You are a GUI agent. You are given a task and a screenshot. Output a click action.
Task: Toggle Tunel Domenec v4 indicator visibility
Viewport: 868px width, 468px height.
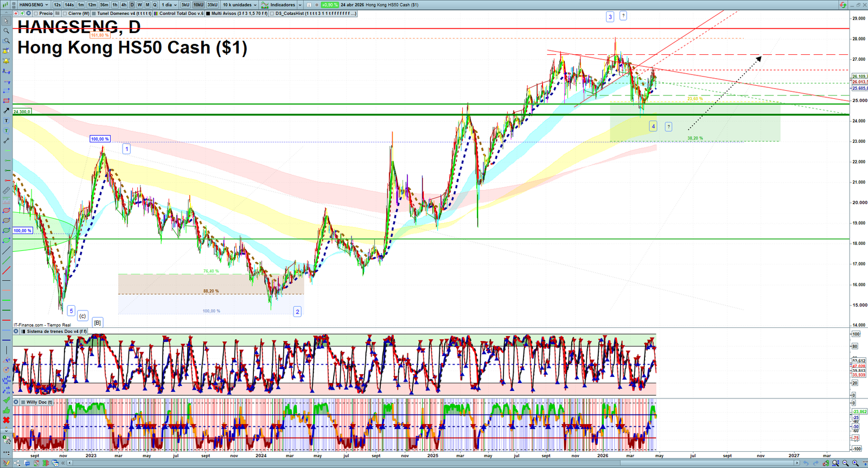(x=94, y=14)
